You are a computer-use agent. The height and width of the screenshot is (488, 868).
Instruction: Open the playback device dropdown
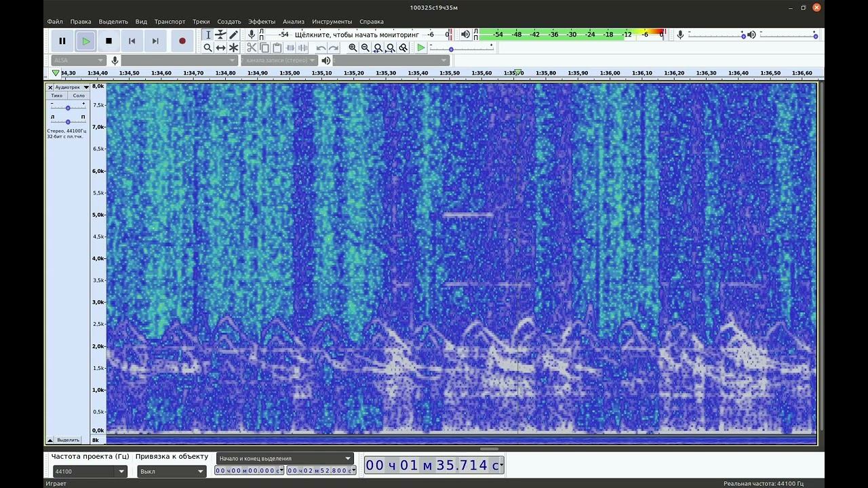pos(390,60)
